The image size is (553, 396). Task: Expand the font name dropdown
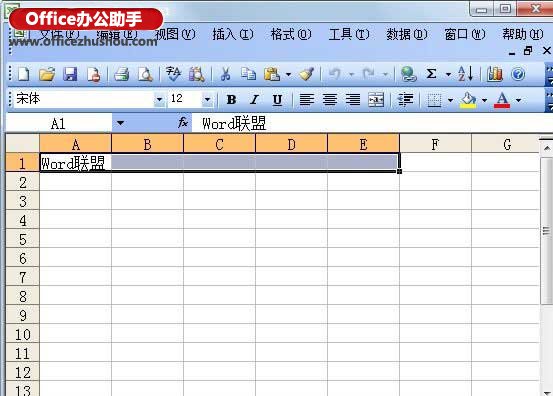(159, 100)
